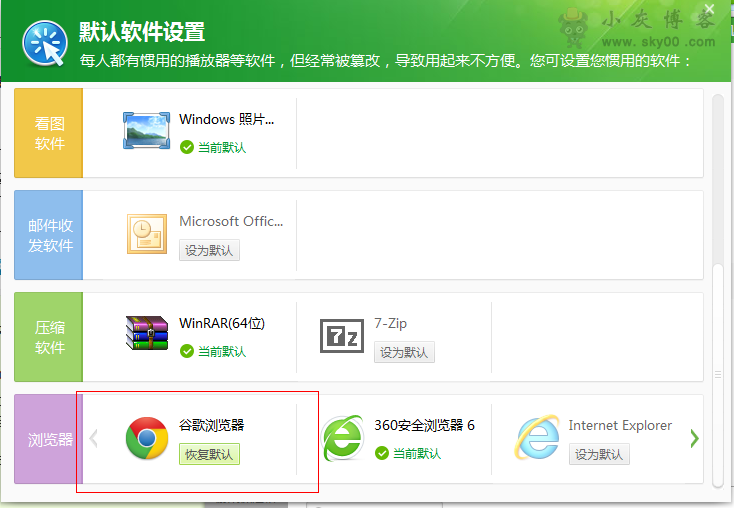This screenshot has width=734, height=508.
Task: Click the Microsoft Offic... name text
Action: click(x=231, y=221)
